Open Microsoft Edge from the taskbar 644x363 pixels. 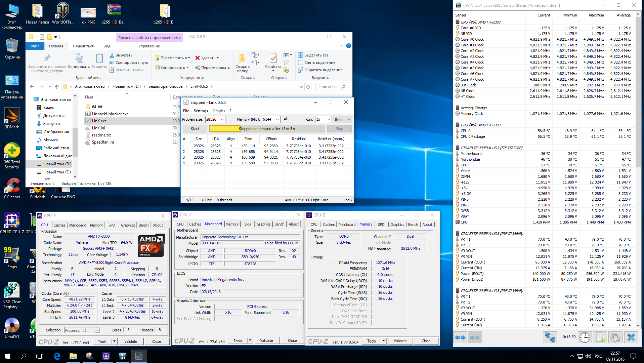[x=57, y=356]
